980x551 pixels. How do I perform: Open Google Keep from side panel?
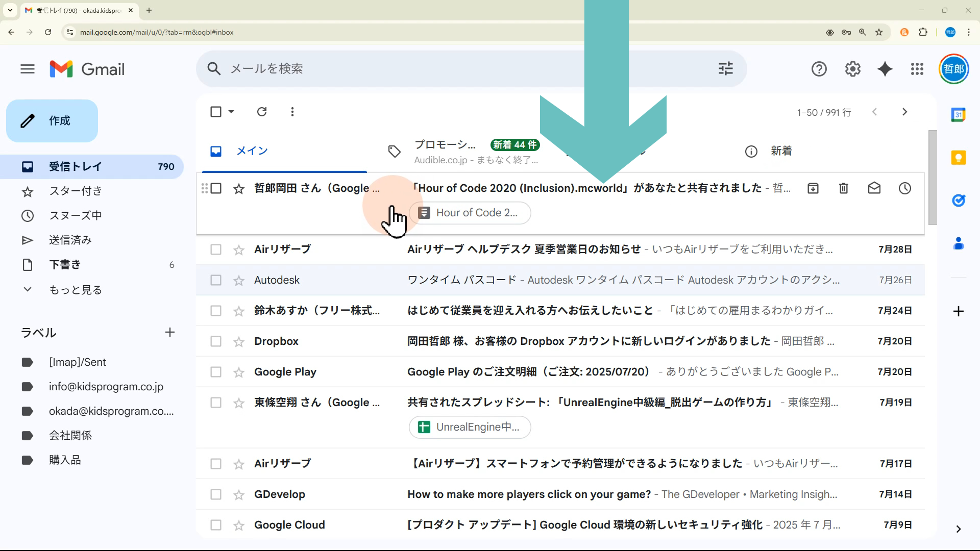click(958, 158)
